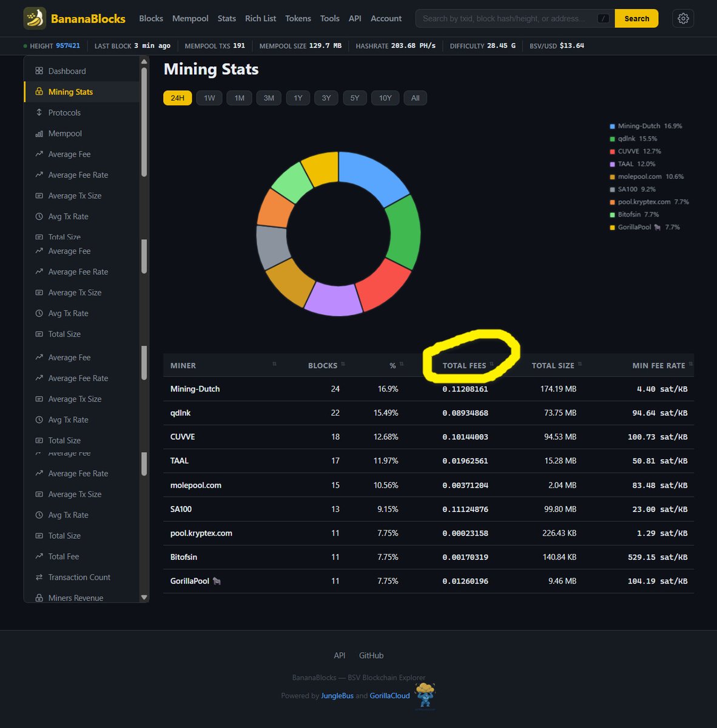Image resolution: width=717 pixels, height=728 pixels.
Task: Click the Mempool bar-chart icon in sidebar
Action: click(39, 133)
